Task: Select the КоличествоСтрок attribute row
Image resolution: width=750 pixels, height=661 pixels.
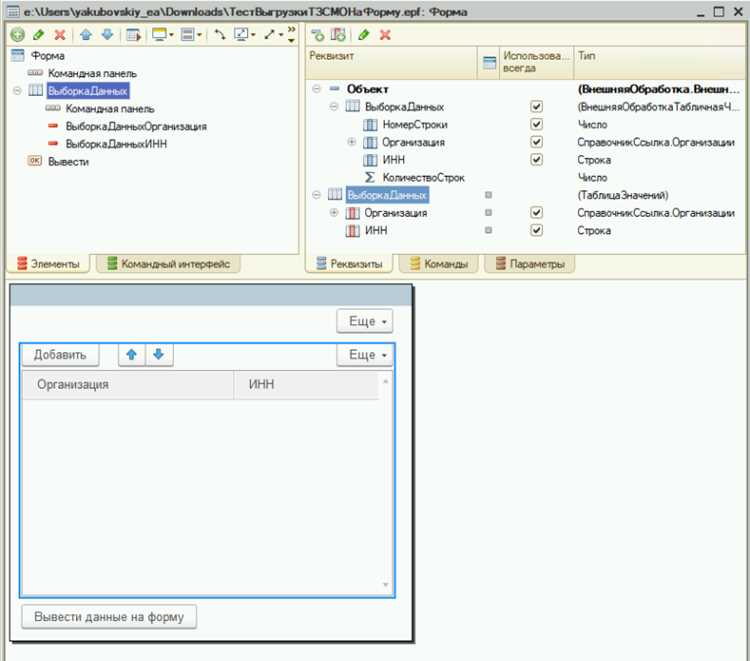Action: [x=423, y=177]
